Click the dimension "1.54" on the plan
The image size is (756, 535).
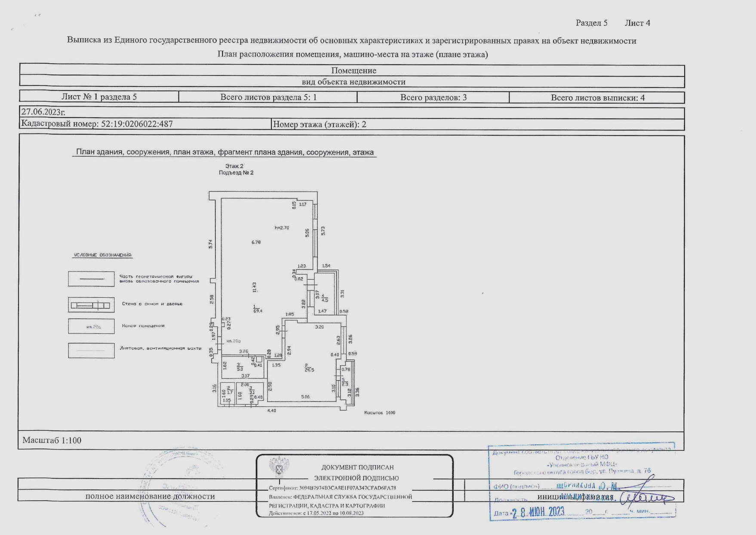click(x=326, y=266)
